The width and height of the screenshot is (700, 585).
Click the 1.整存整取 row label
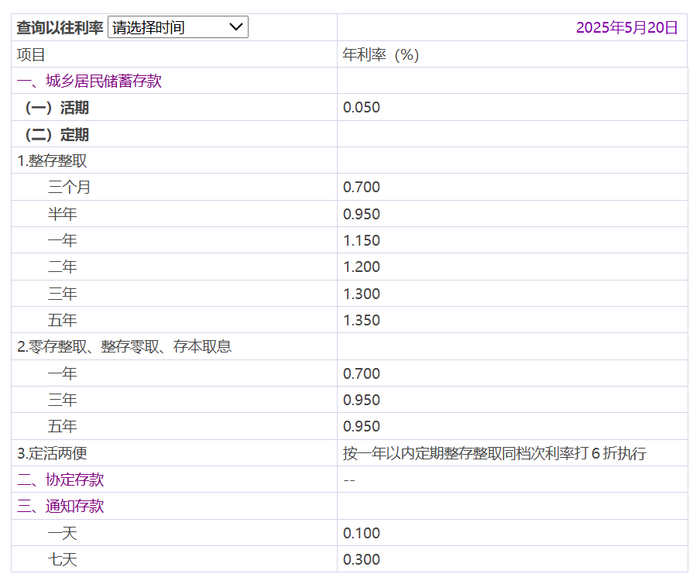[x=52, y=161]
